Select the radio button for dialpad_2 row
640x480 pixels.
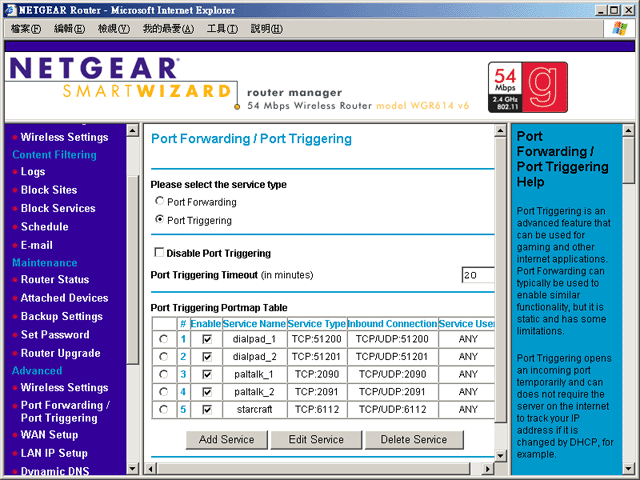pos(164,357)
